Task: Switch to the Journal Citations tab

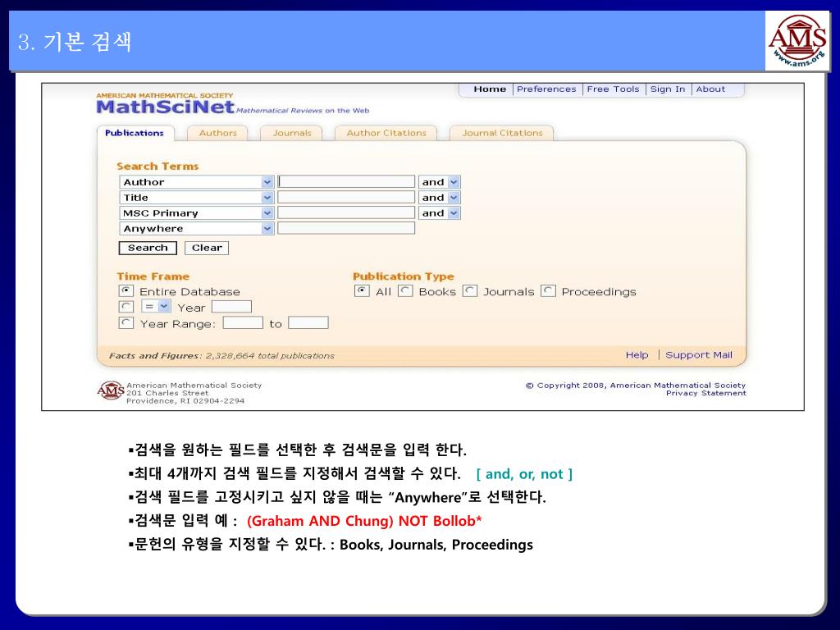Action: (x=502, y=133)
